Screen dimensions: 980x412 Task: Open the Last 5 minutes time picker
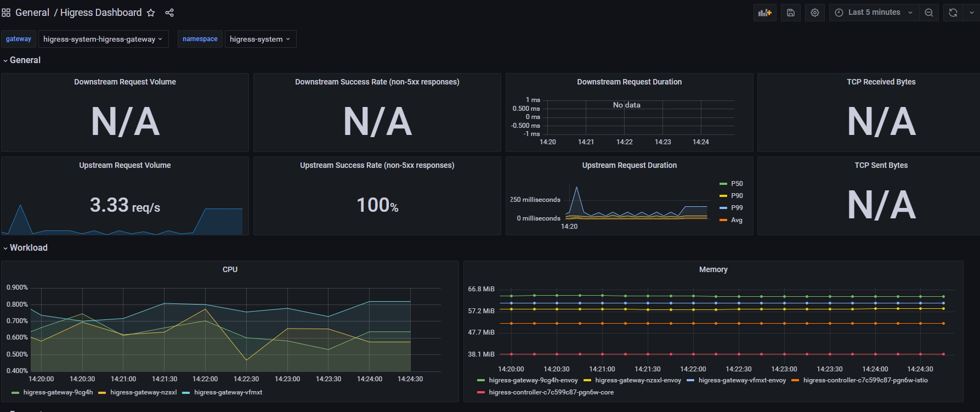[874, 13]
